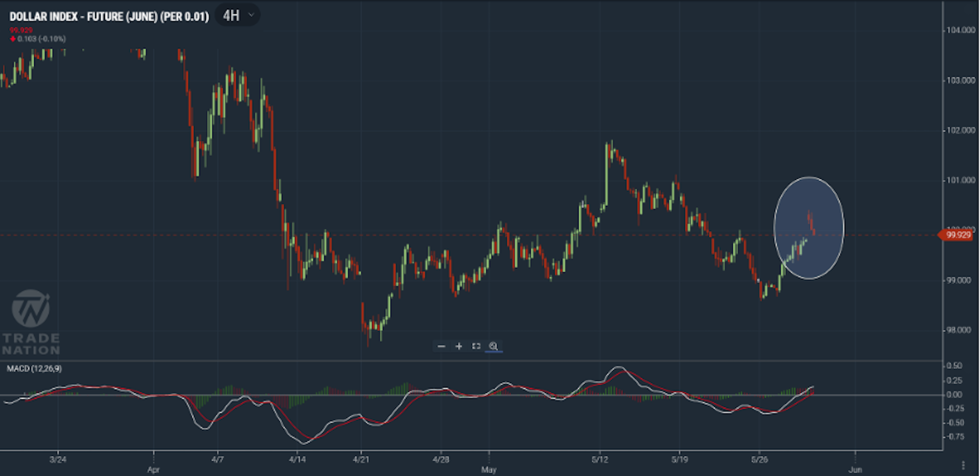Click the 0.103 (-0.10%) change value

pos(41,39)
